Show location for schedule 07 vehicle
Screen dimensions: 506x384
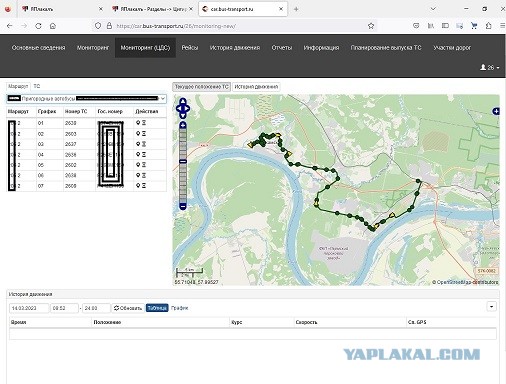pyautogui.click(x=138, y=185)
